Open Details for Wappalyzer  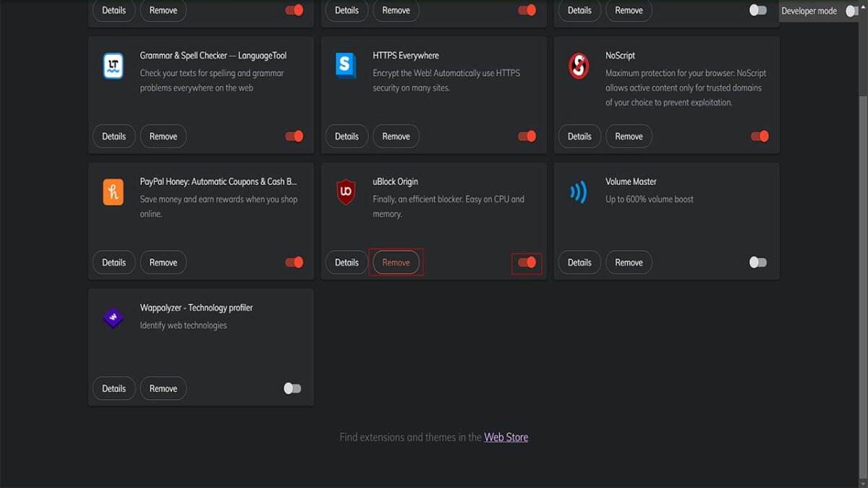click(x=114, y=388)
